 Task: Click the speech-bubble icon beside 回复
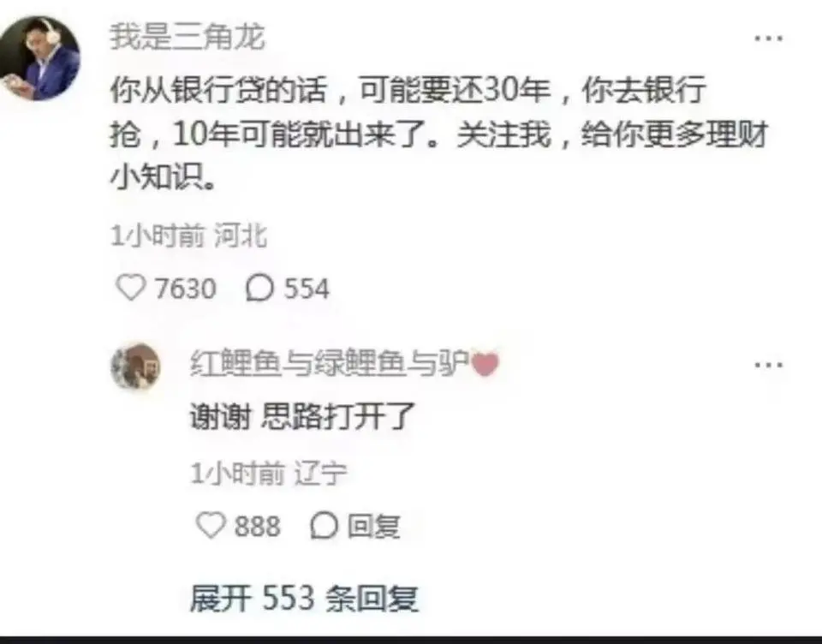click(x=324, y=526)
